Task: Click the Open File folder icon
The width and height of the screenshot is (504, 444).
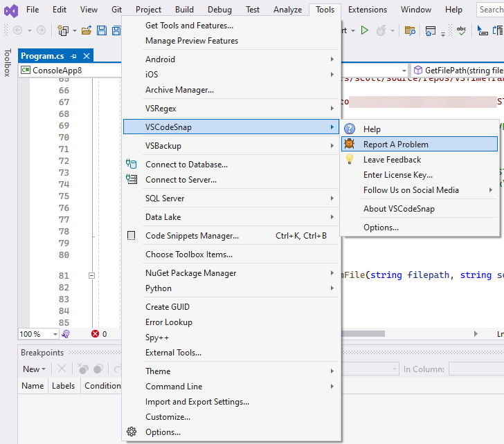Action: (x=87, y=30)
